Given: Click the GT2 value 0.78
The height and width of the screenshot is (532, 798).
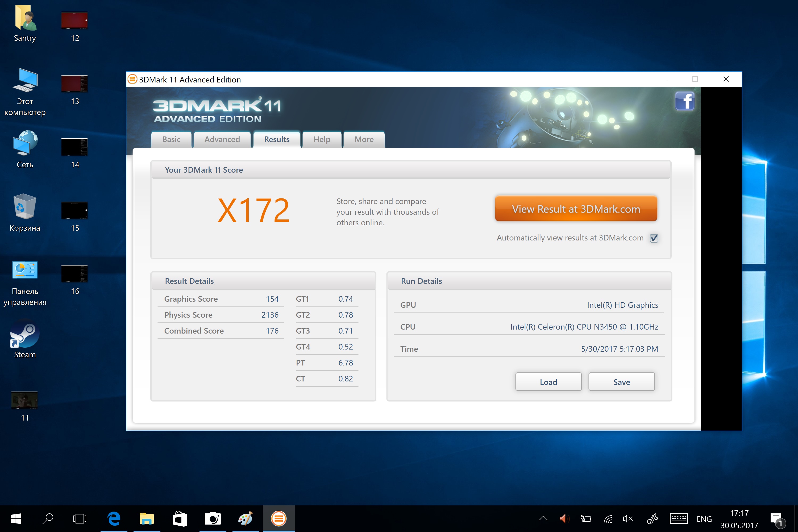Looking at the screenshot, I should [345, 315].
